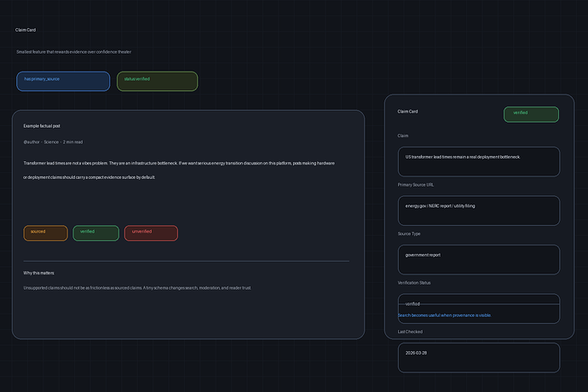This screenshot has height=392, width=588.
Task: Click the 'Why this matters' heading
Action: [x=38, y=273]
